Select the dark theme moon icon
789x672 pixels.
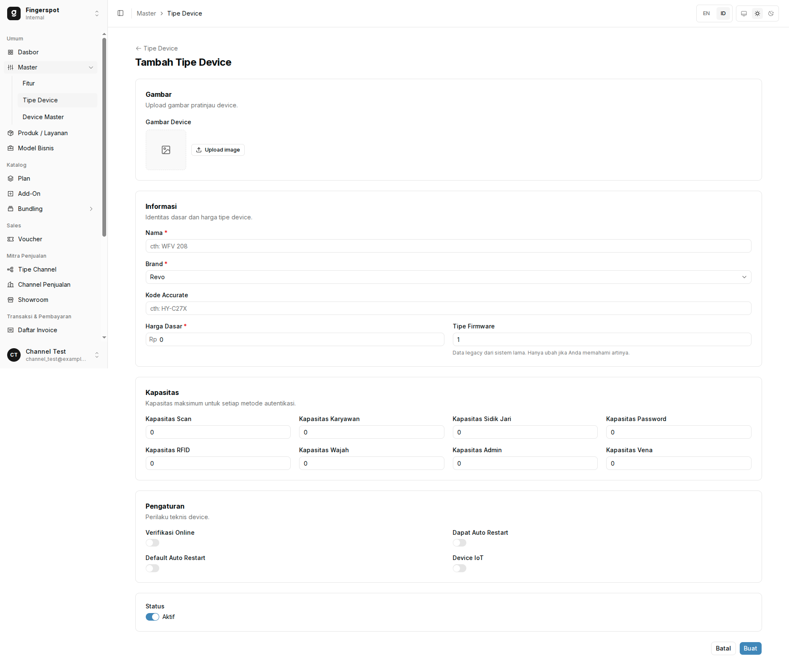coord(771,13)
